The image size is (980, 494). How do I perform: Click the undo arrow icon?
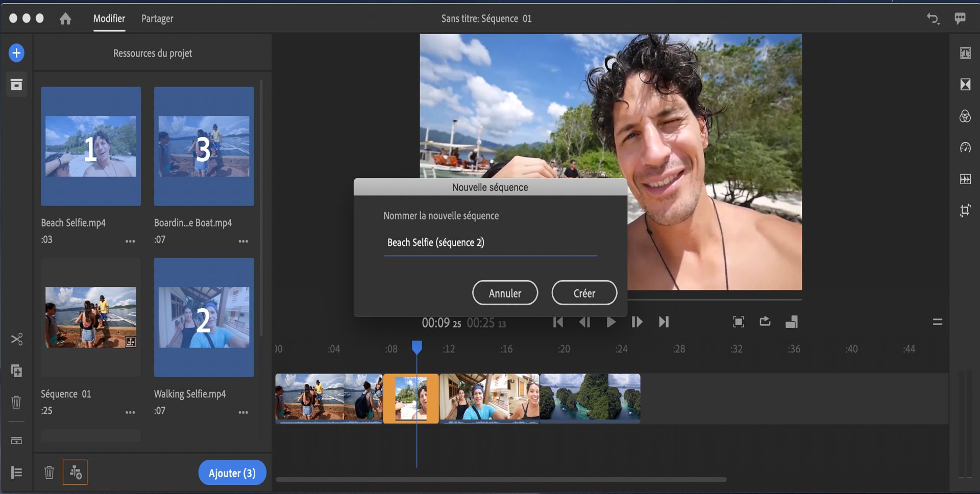[x=933, y=19]
